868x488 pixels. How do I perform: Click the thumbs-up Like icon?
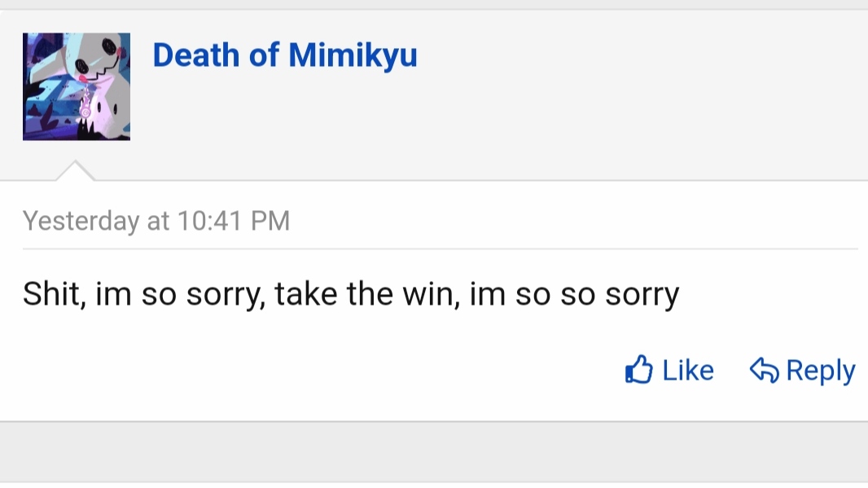pos(639,369)
